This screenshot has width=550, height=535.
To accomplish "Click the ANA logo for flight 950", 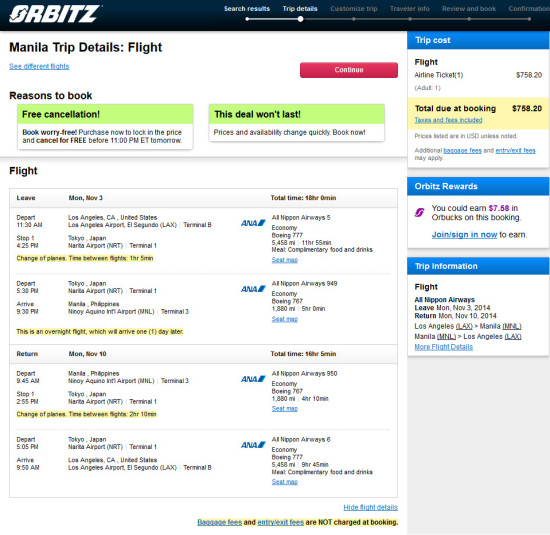I will 253,379.
